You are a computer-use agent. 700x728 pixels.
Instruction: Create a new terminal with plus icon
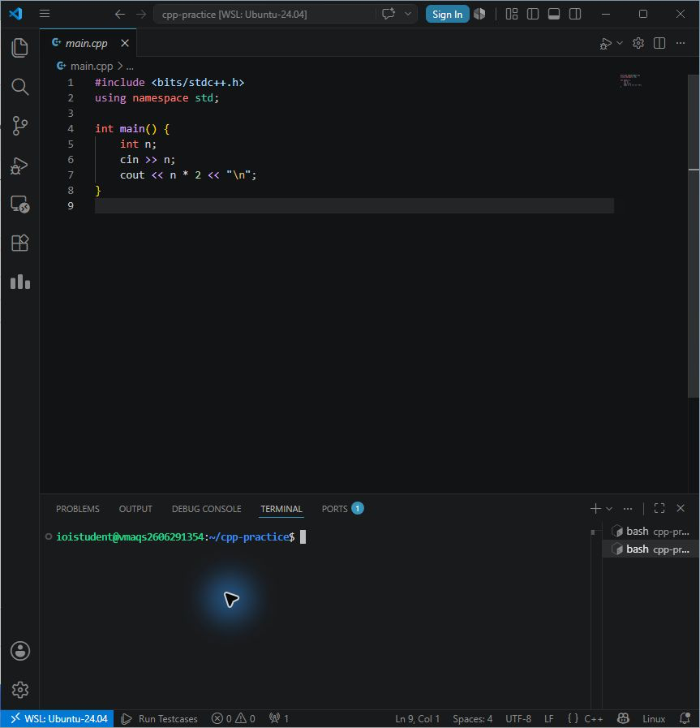(x=595, y=509)
